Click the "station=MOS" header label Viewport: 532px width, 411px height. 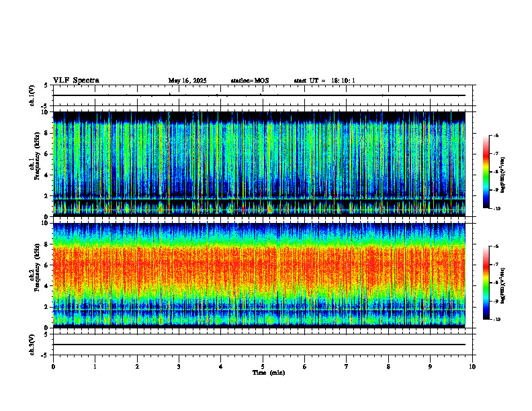click(250, 81)
